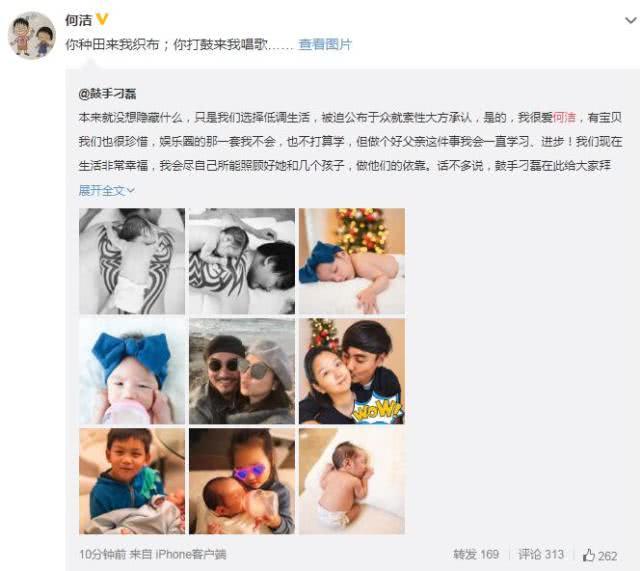Screen dimensions: 641x571
Task: Expand full text via 展开全文
Action: pyautogui.click(x=106, y=190)
